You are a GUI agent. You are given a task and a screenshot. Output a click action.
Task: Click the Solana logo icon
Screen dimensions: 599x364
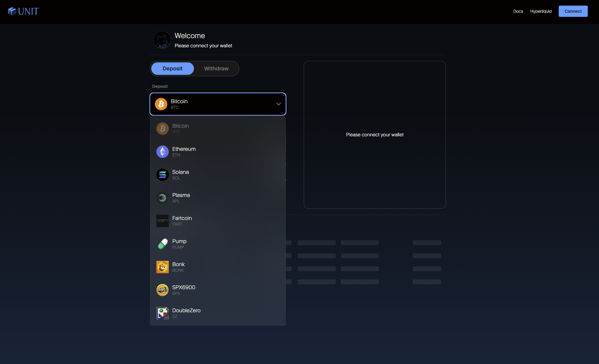click(x=162, y=175)
